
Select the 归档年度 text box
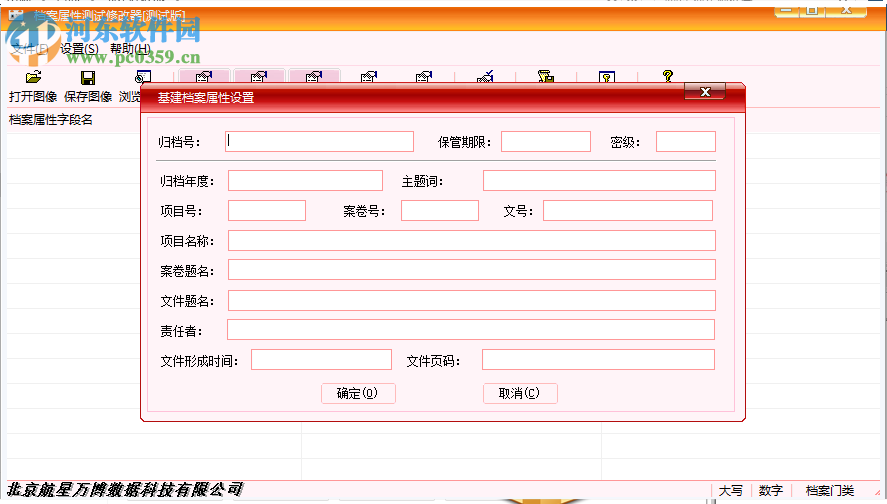pyautogui.click(x=305, y=180)
